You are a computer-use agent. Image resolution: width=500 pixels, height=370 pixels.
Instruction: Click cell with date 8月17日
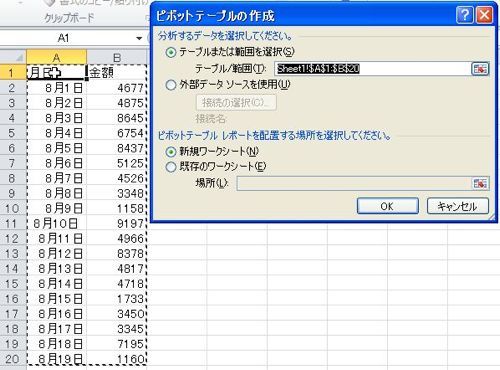[56, 329]
